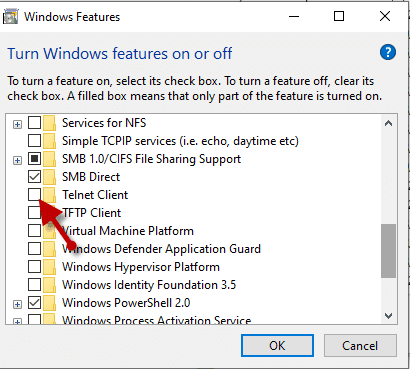
Task: Click the folder icon beside Windows Defender Application Guard
Action: 50,249
